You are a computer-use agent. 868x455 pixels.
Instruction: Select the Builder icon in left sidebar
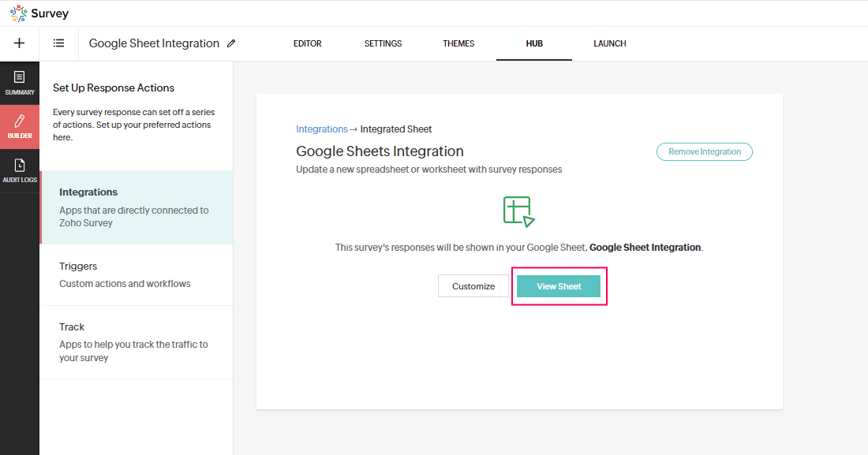point(20,126)
